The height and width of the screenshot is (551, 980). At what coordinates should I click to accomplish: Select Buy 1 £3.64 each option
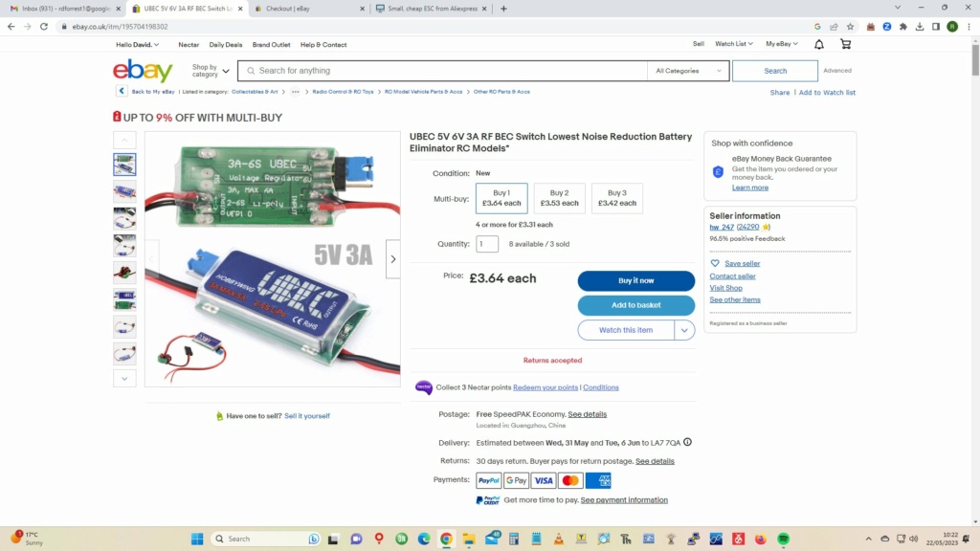(501, 198)
